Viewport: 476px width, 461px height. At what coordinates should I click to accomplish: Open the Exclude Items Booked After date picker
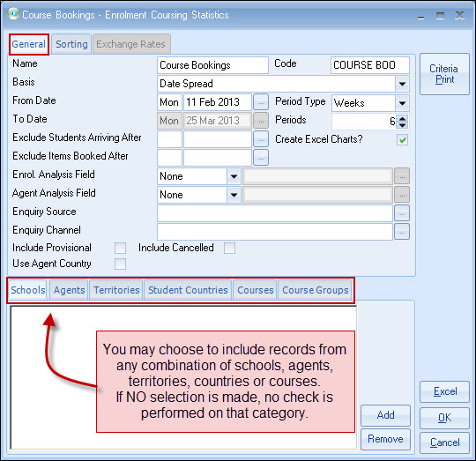click(261, 158)
